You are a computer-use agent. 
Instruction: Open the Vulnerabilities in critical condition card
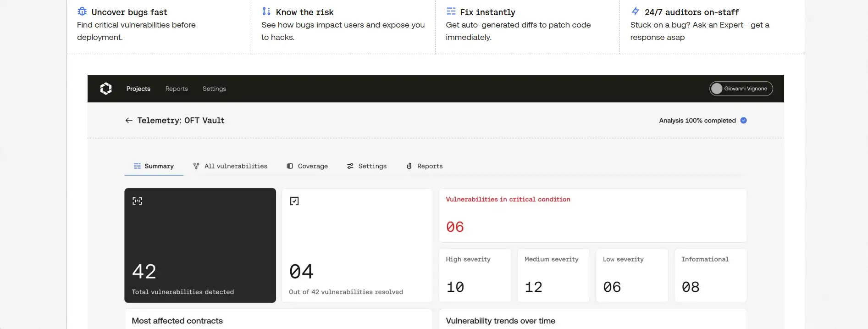[x=592, y=215]
